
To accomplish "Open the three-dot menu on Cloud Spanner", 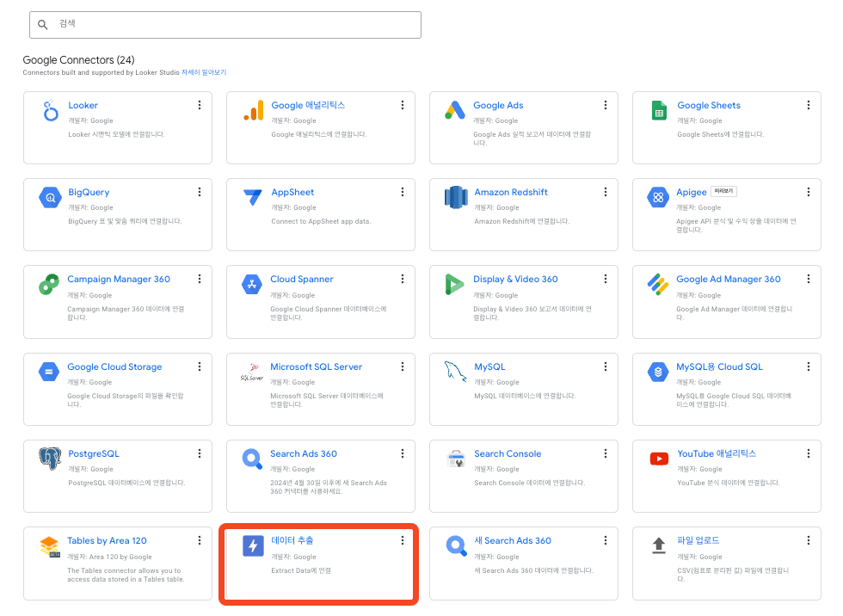I will [x=403, y=279].
